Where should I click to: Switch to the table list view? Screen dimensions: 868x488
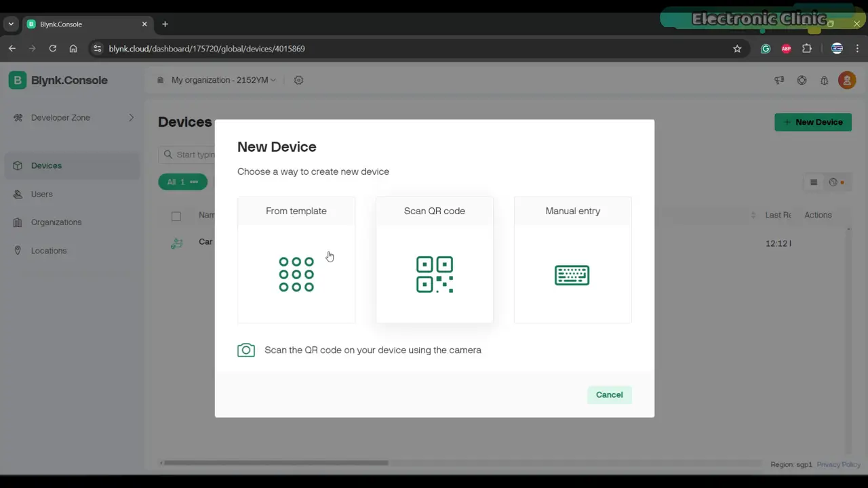[814, 182]
